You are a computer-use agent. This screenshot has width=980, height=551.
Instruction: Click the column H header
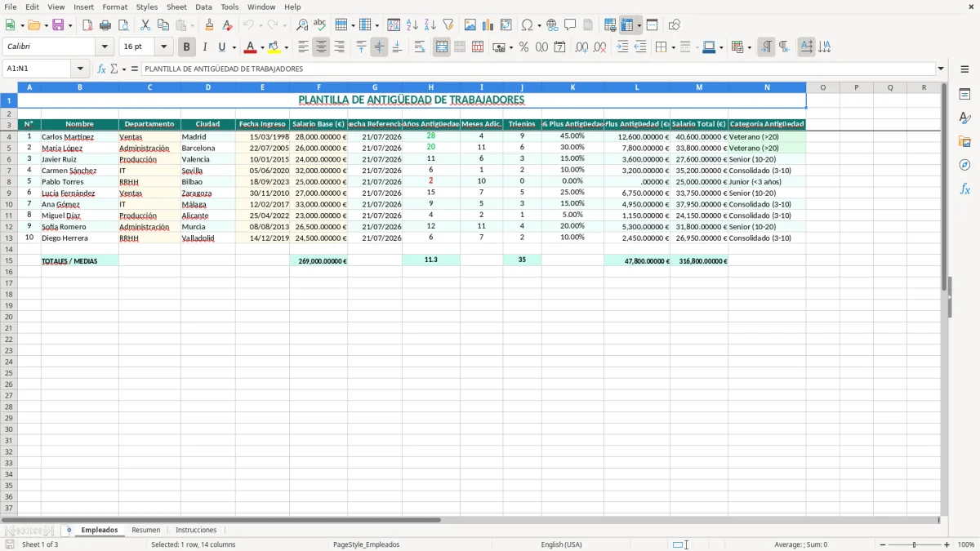coord(431,87)
